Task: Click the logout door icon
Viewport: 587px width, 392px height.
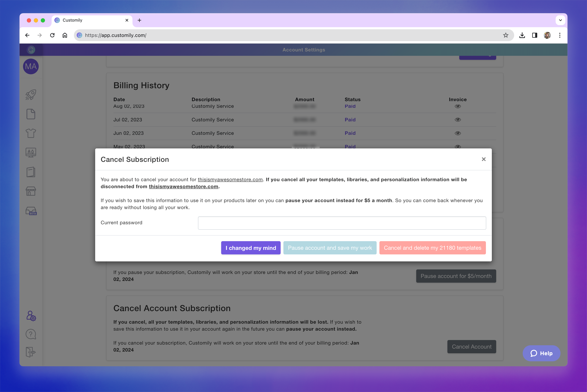Action: pyautogui.click(x=31, y=352)
